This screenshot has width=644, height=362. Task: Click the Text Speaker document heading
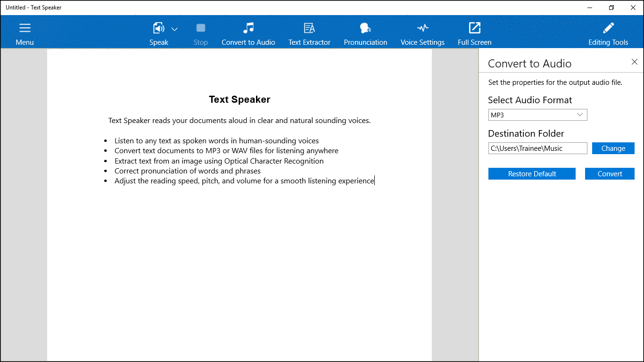(239, 99)
